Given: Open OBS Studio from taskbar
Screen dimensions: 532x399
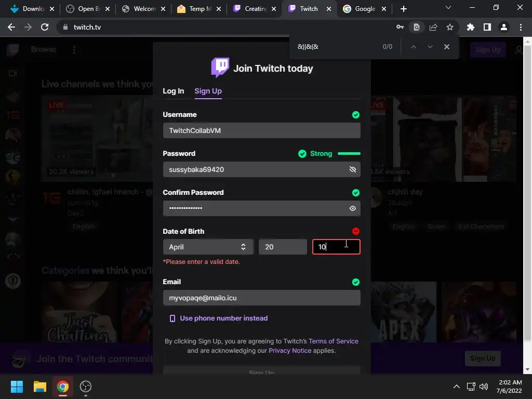Looking at the screenshot, I should tap(86, 387).
